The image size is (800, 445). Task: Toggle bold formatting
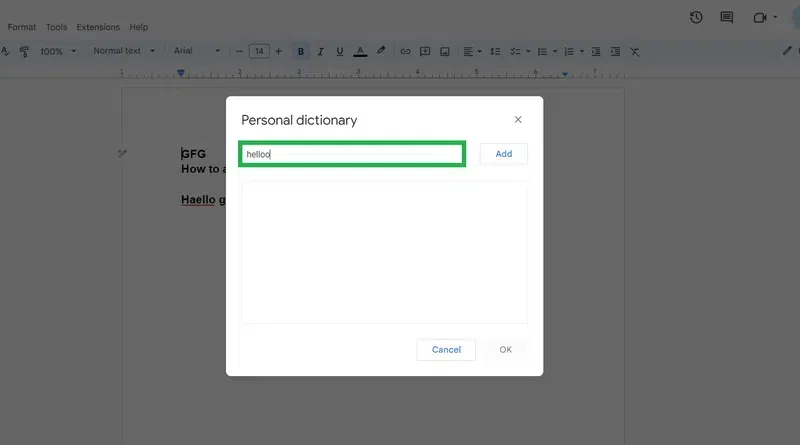pyautogui.click(x=301, y=51)
